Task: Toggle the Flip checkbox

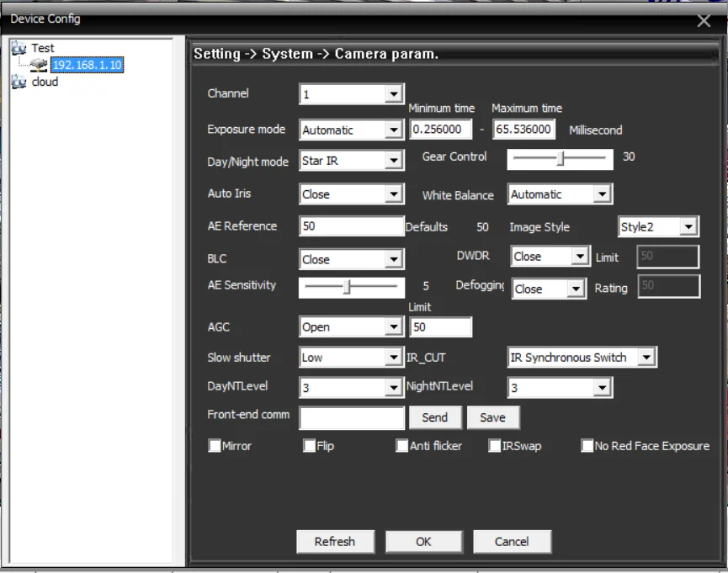Action: [310, 447]
